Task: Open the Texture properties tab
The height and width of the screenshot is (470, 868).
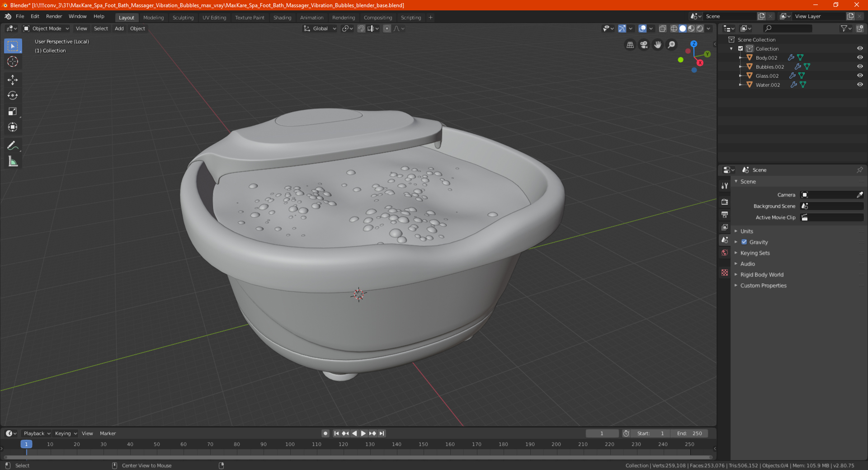Action: 725,273
